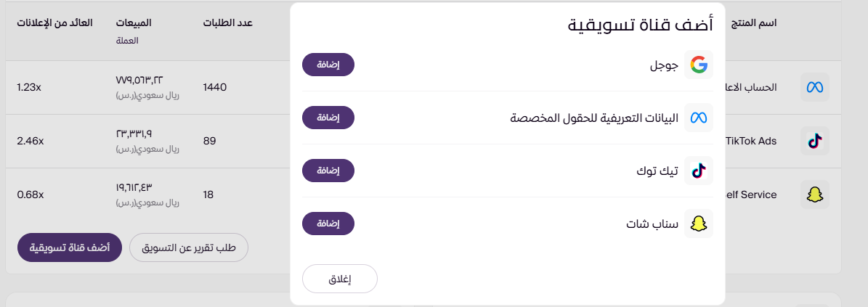
Task: Click the Meta icon in the table row
Action: click(814, 87)
